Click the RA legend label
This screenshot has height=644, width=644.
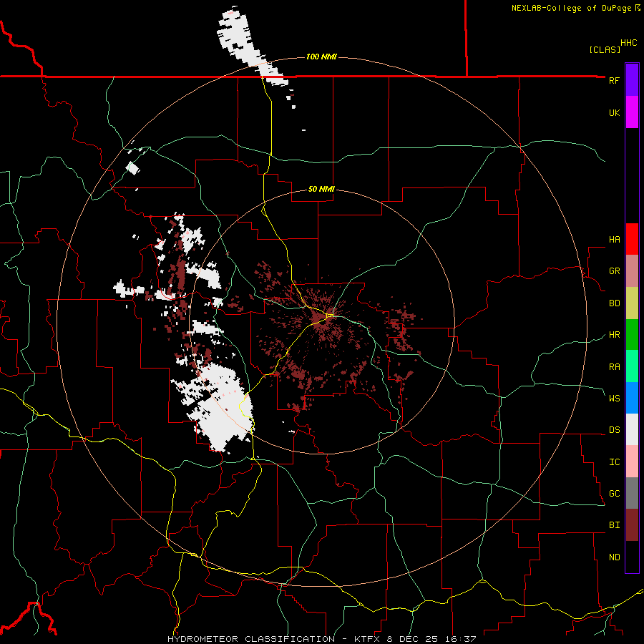coord(614,367)
